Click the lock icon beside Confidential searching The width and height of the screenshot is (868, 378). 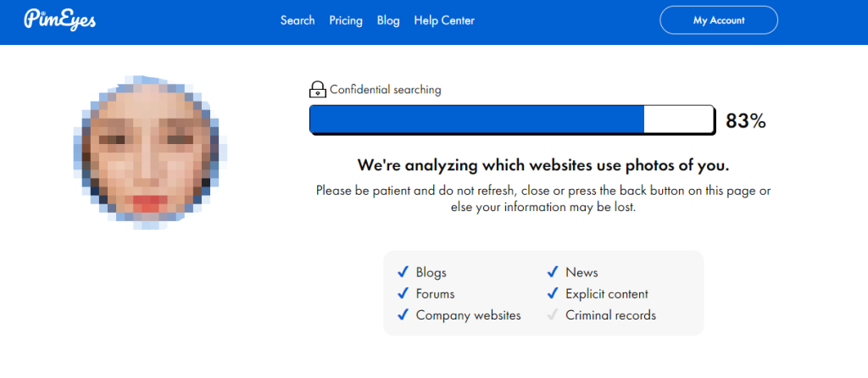coord(318,90)
